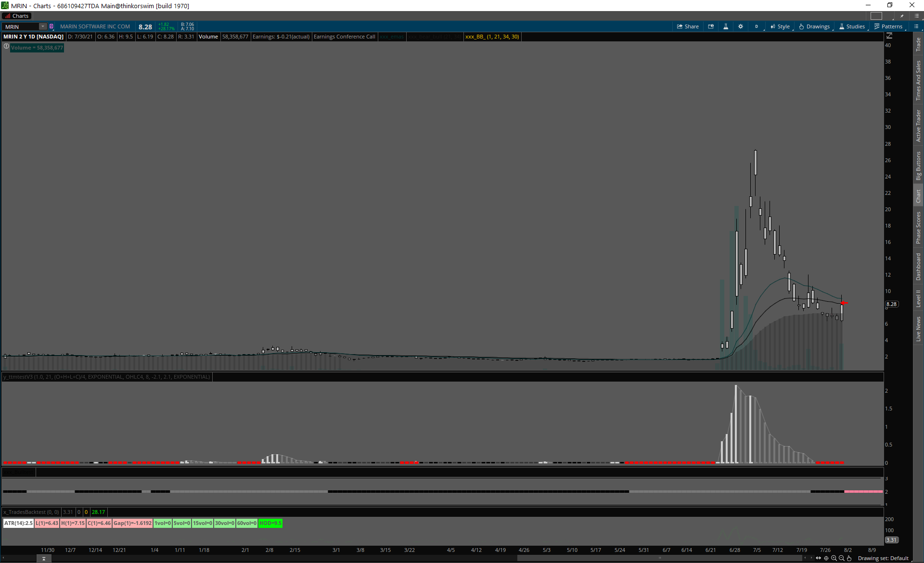Open the D timeframe dropdown
This screenshot has width=924, height=563.
(x=757, y=26)
